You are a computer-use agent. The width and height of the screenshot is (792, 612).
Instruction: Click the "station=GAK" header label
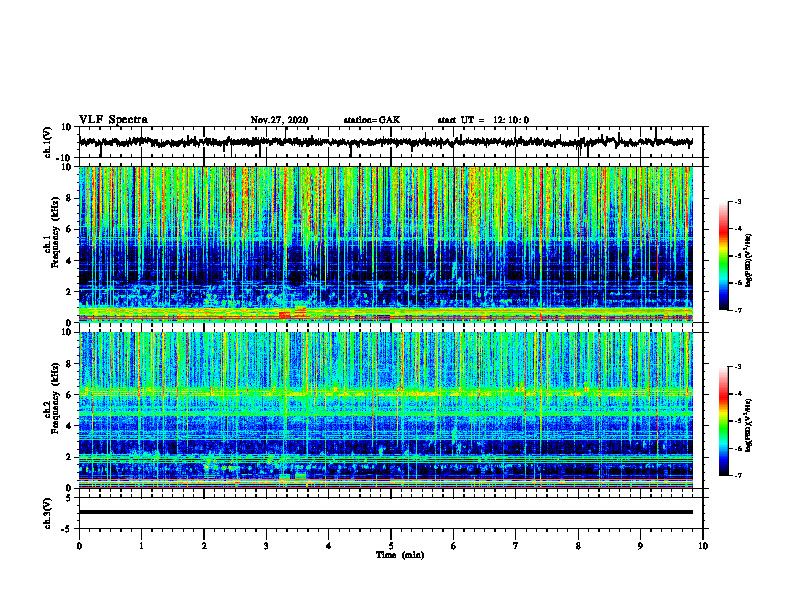372,120
